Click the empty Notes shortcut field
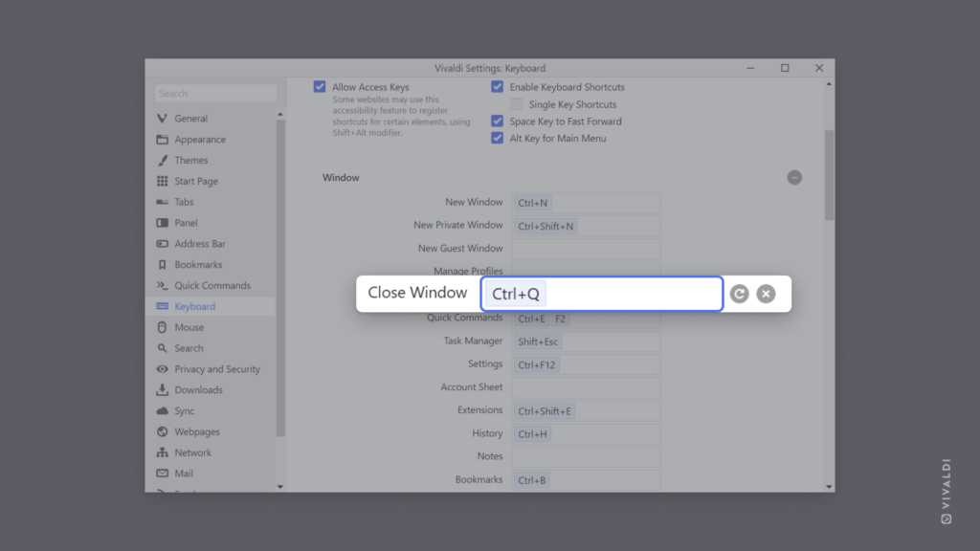Image resolution: width=980 pixels, height=551 pixels. coord(587,456)
